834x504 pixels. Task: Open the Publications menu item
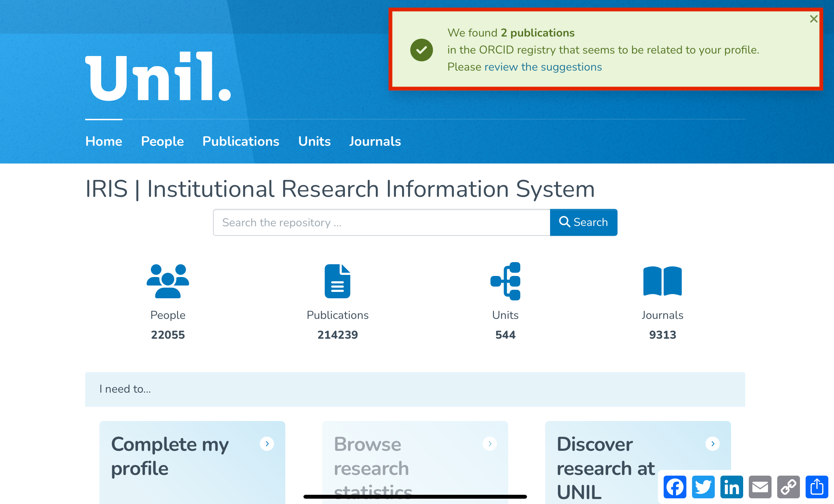[241, 141]
